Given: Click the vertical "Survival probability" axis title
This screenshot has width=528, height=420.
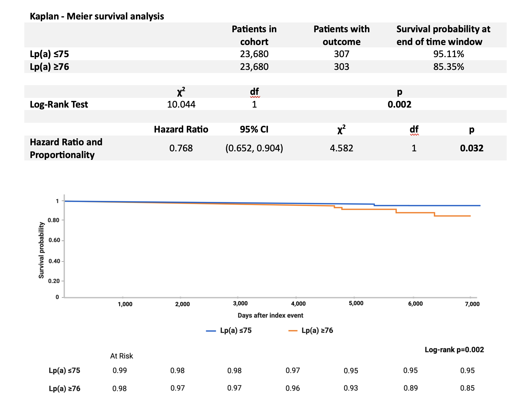Looking at the screenshot, I should (41, 250).
